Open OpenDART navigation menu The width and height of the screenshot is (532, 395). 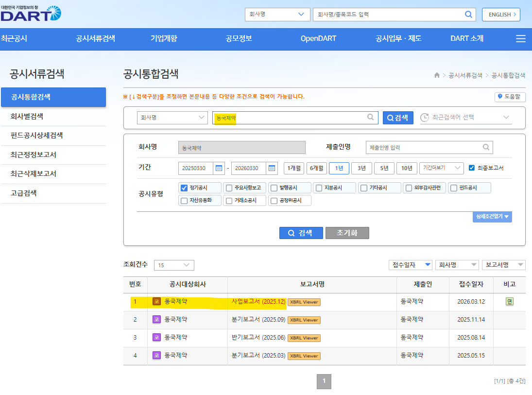click(x=318, y=38)
